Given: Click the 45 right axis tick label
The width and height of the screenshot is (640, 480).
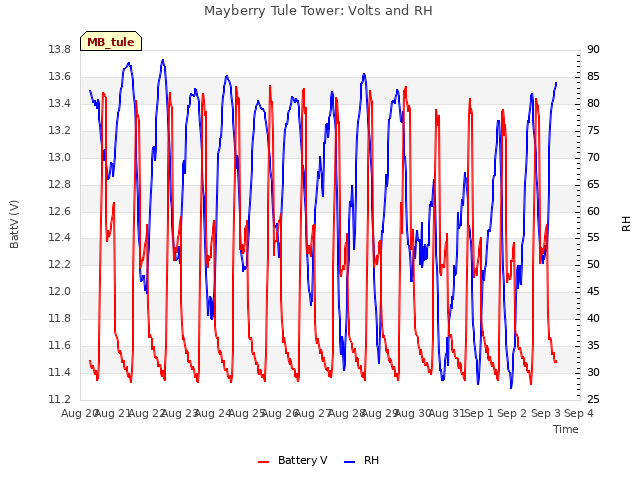Looking at the screenshot, I should tap(593, 291).
